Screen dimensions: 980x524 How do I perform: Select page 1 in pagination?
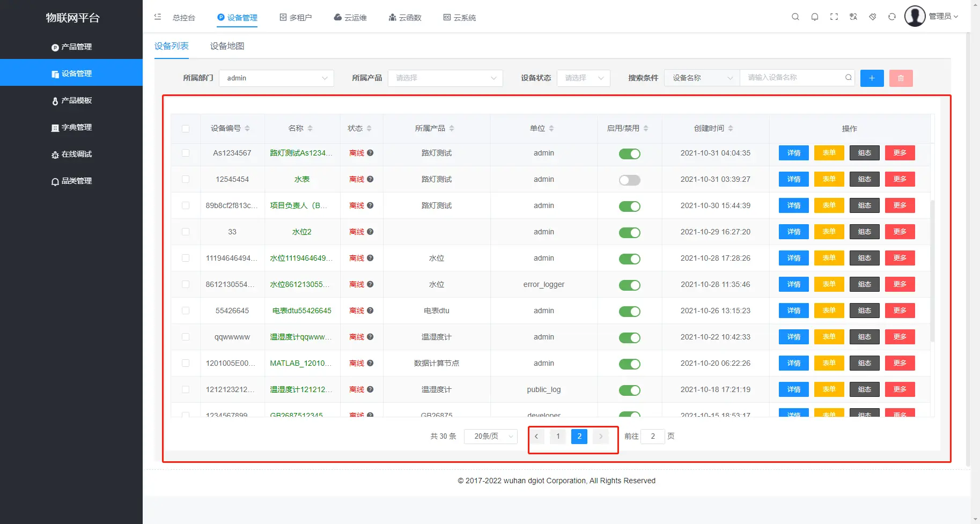(x=557, y=436)
